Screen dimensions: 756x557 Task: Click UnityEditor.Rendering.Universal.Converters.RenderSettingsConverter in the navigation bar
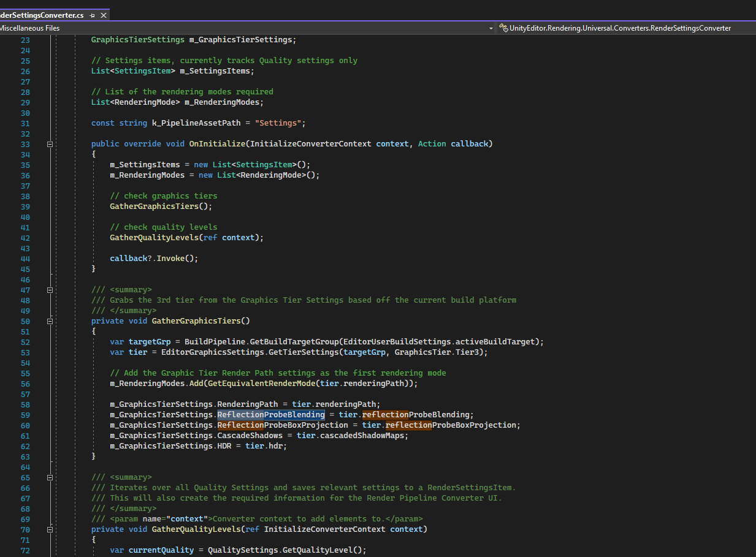615,28
